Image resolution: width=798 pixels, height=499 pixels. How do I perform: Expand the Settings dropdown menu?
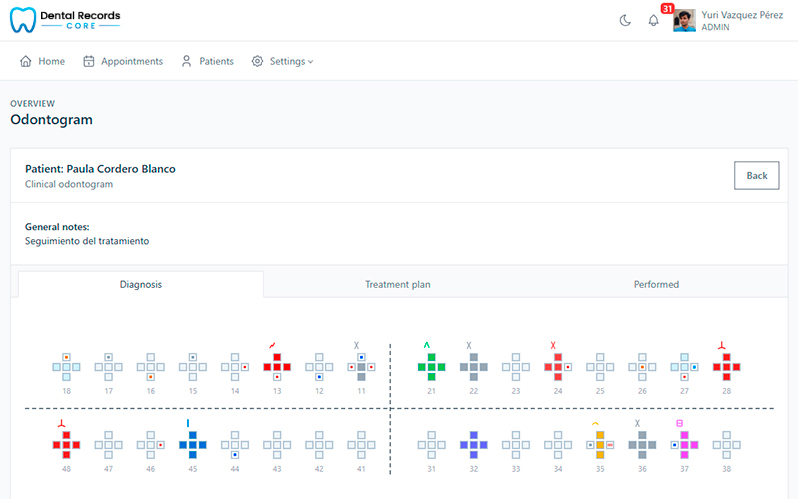[282, 61]
